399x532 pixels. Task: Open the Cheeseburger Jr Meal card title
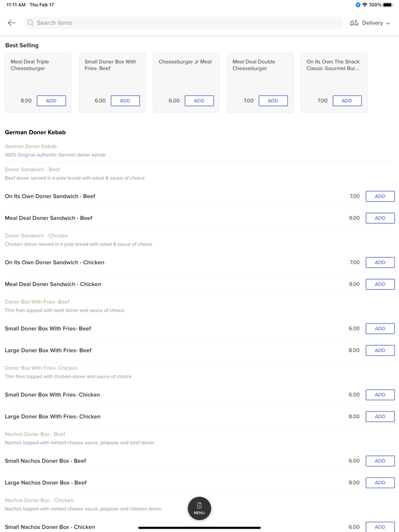click(185, 62)
